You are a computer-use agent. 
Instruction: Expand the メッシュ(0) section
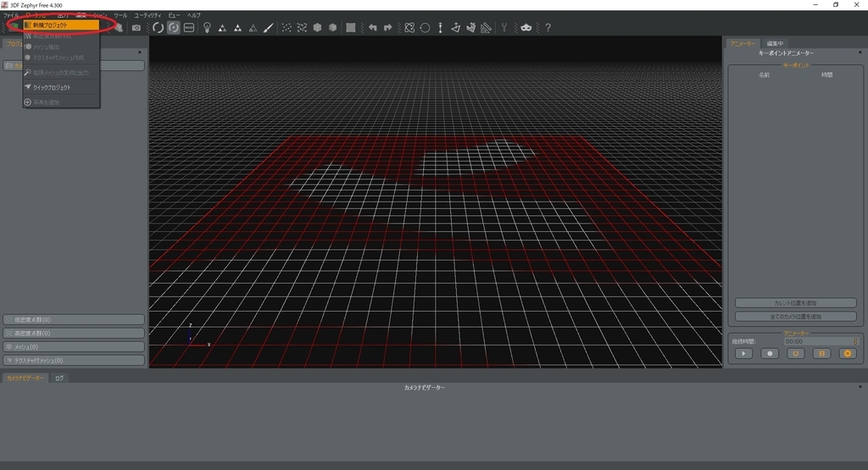tap(74, 346)
